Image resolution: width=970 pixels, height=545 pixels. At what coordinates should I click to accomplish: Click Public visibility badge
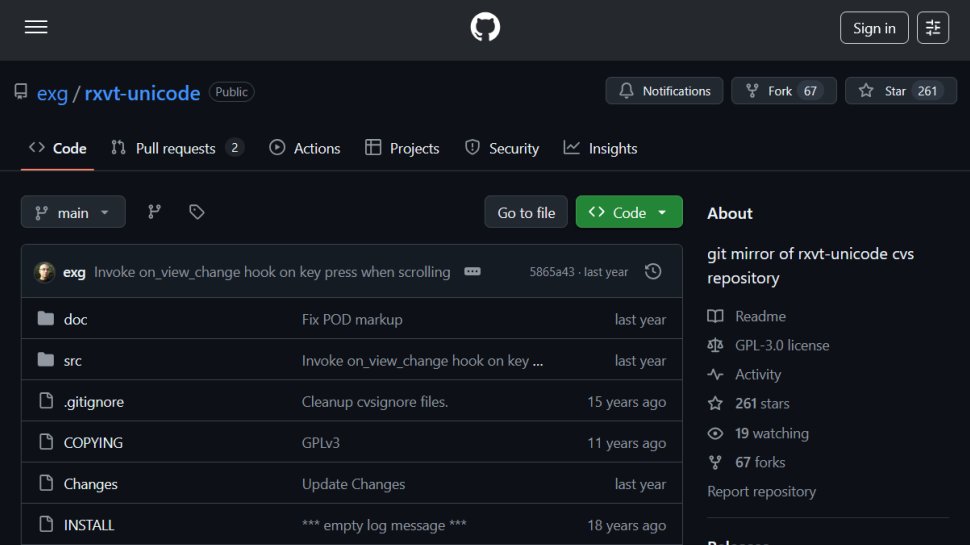point(231,92)
